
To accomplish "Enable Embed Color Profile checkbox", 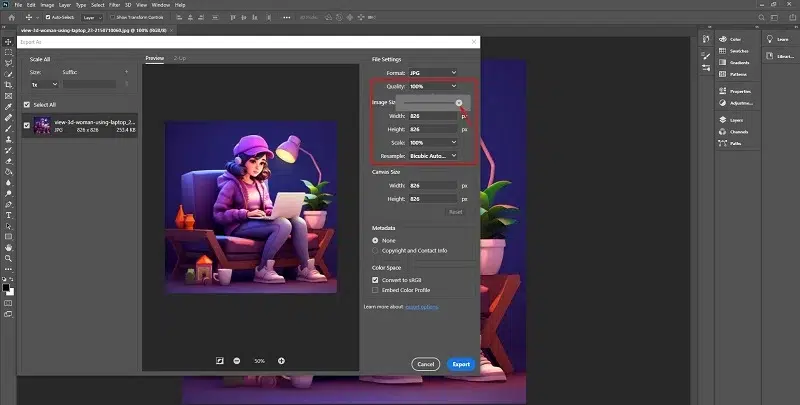I will pos(375,290).
